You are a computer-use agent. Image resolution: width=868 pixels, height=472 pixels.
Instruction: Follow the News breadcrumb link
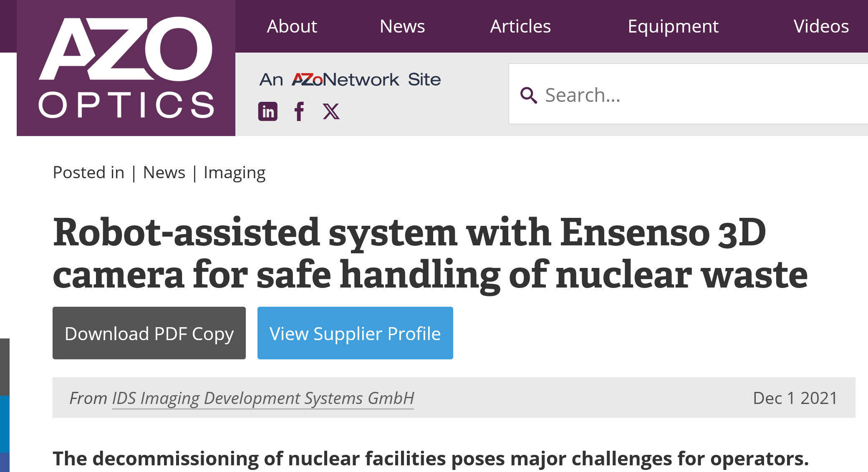click(164, 172)
